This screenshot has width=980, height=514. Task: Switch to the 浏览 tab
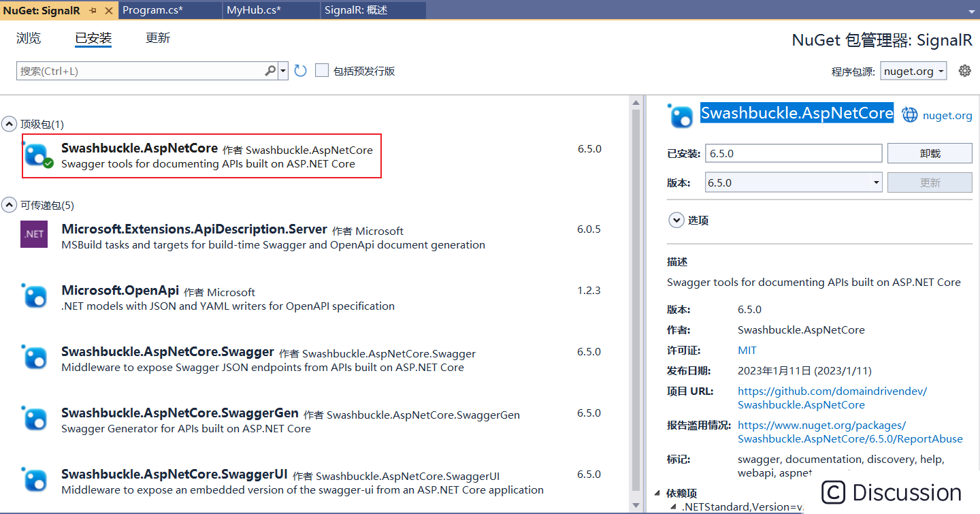28,38
